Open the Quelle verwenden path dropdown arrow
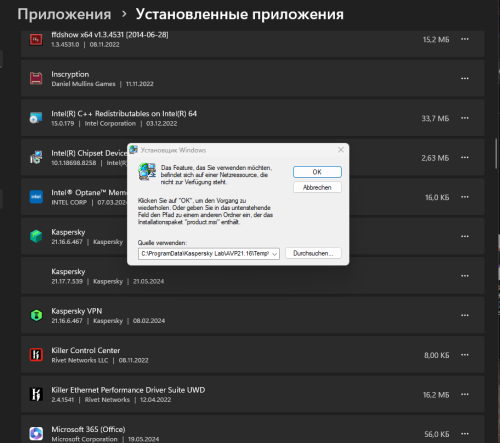The image size is (500, 443). (x=275, y=254)
